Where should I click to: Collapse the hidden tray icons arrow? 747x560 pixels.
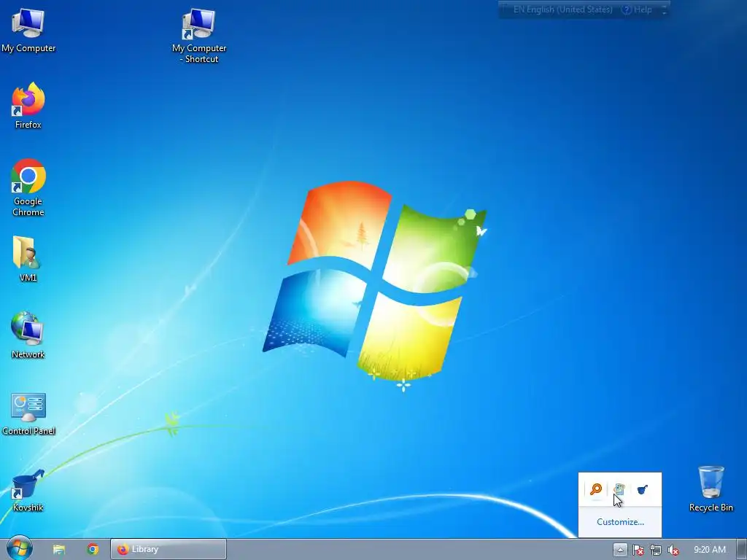point(620,550)
